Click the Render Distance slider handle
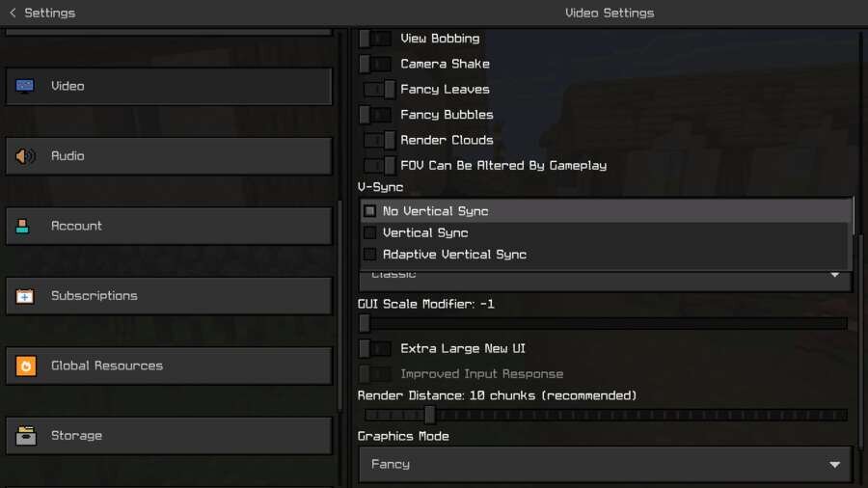 click(430, 415)
